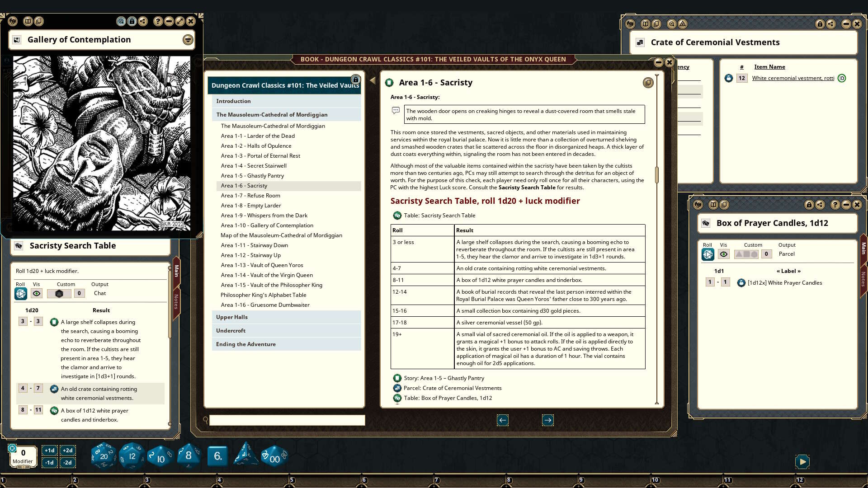
Task: Toggle the Vis eye in Box of Prayer Candles
Action: [724, 254]
